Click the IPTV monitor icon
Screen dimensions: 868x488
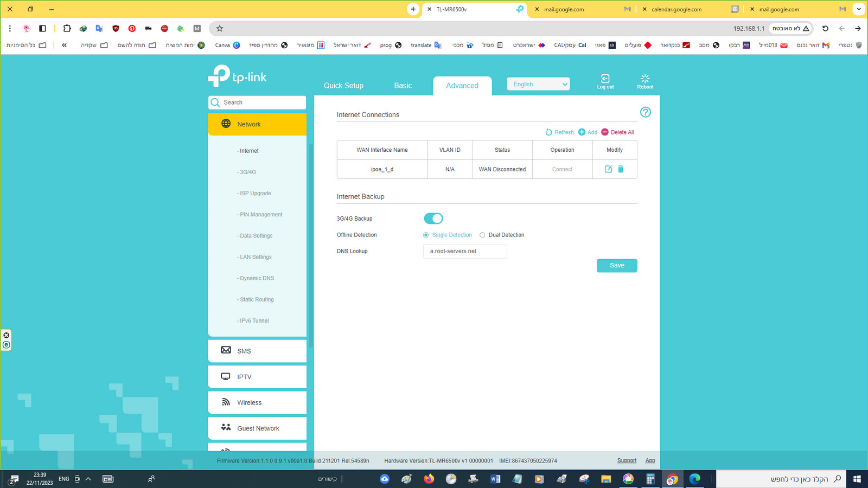coord(226,376)
